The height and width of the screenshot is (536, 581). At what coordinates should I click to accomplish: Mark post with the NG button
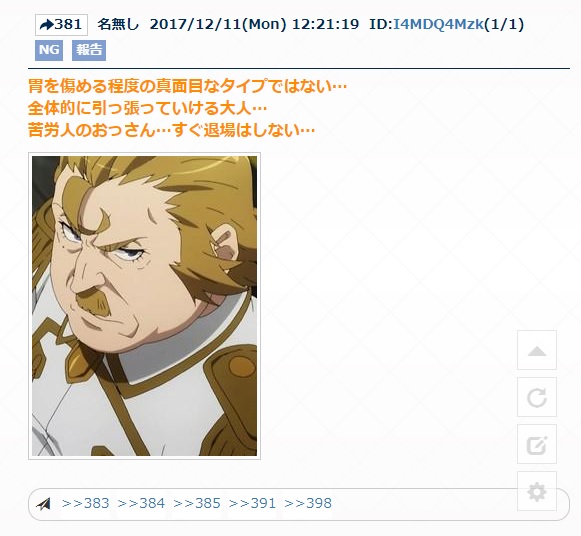click(49, 50)
